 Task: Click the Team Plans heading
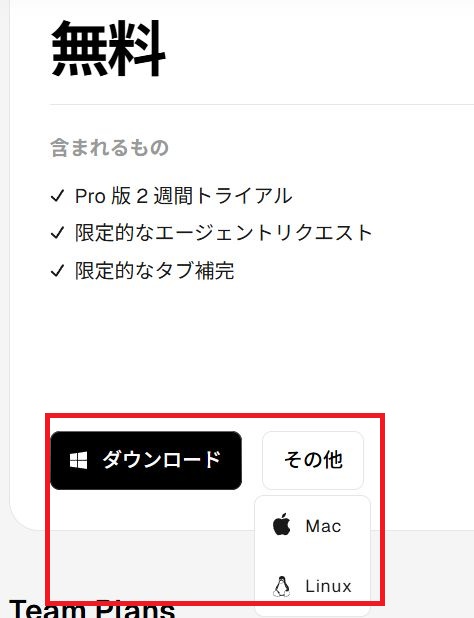pyautogui.click(x=92, y=609)
